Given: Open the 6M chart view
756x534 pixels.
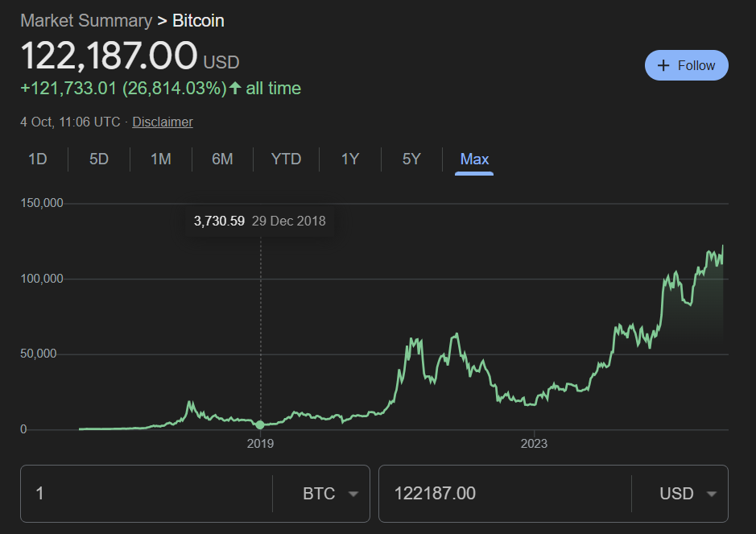Looking at the screenshot, I should point(222,159).
